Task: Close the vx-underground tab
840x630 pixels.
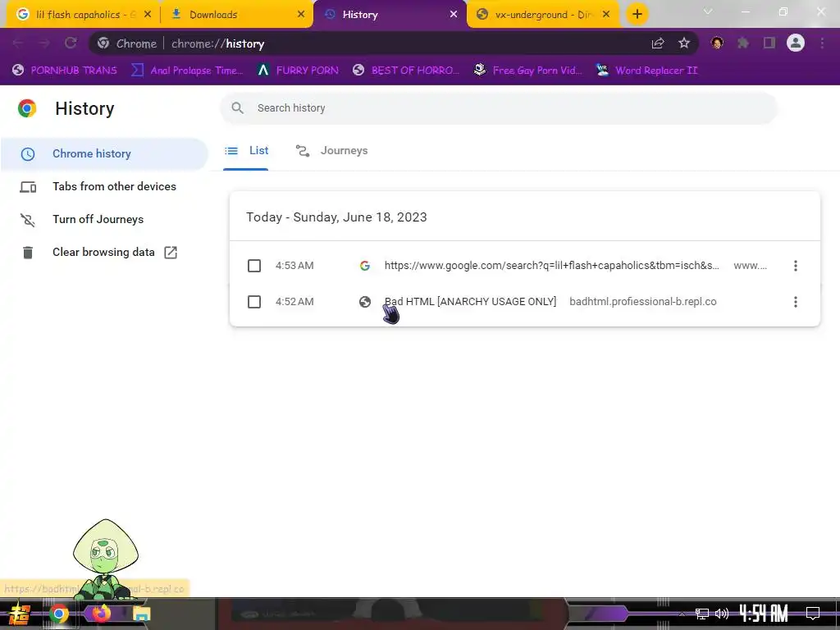Action: tap(606, 15)
